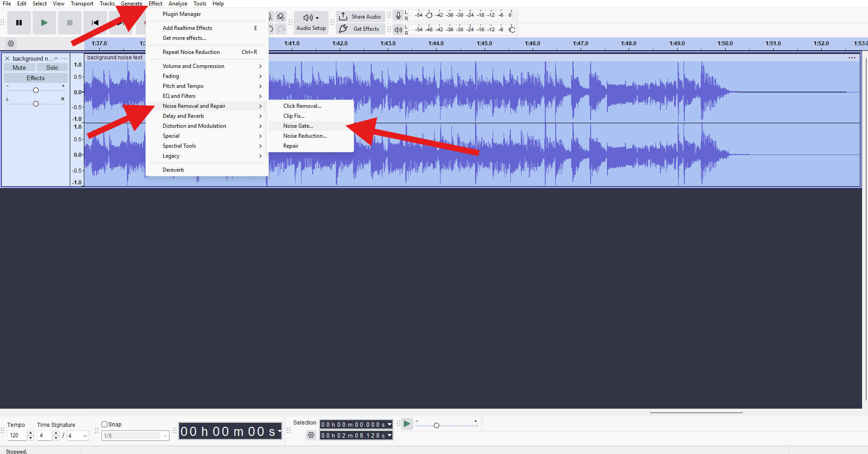Viewport: 868px width, 454px height.
Task: Open the Snap interval 1/8 dropdown
Action: pyautogui.click(x=135, y=435)
